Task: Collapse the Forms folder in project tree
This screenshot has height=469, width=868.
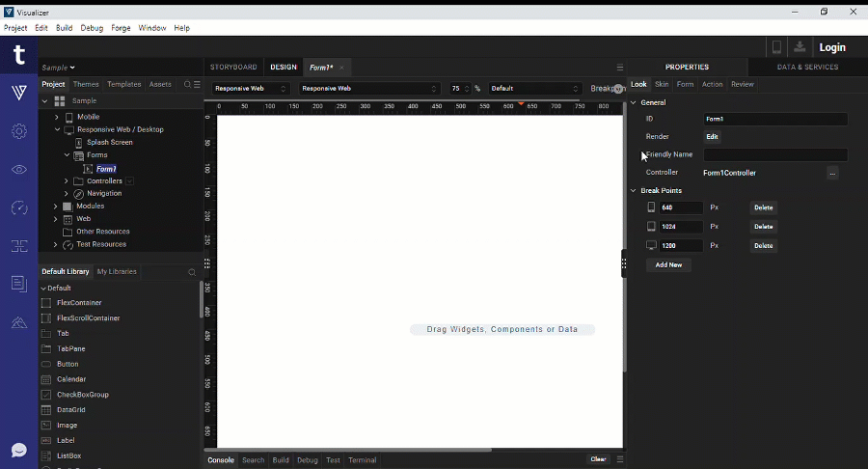Action: click(67, 155)
